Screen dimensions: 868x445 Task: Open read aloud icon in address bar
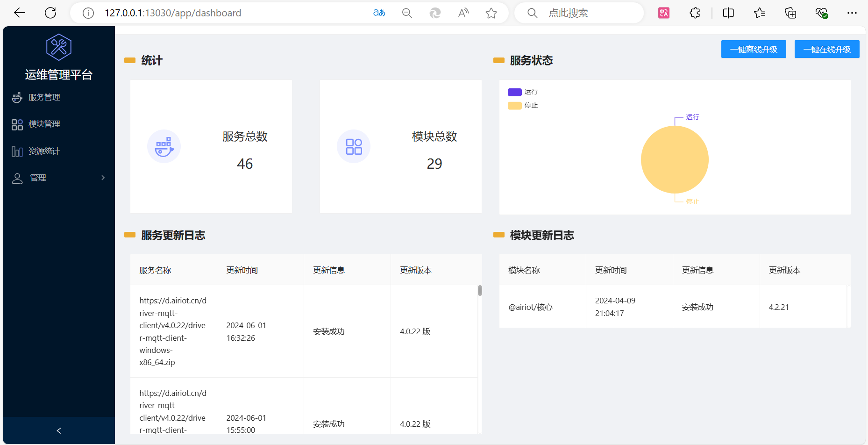tap(463, 13)
